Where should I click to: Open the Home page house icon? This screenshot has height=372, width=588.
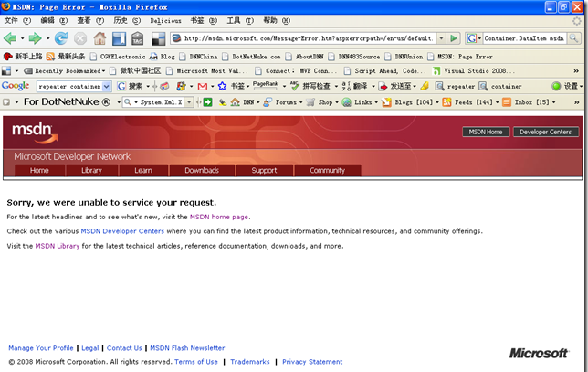click(x=100, y=37)
